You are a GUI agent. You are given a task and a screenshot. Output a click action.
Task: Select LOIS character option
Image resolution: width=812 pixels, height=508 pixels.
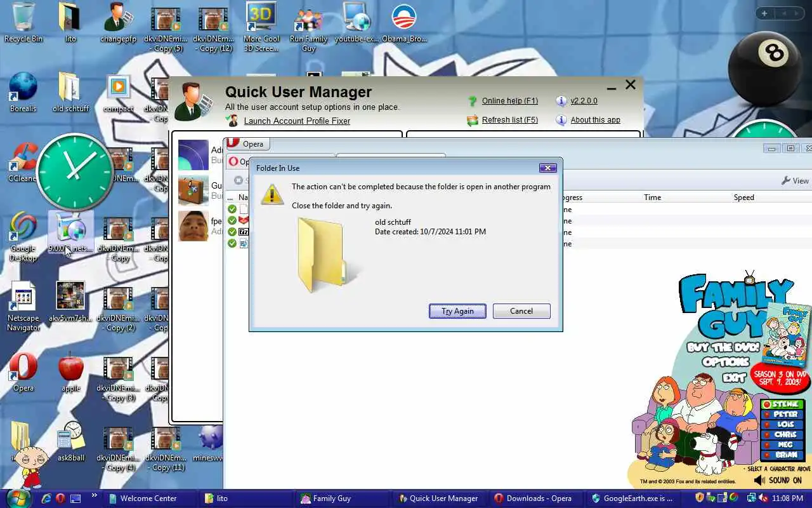click(x=783, y=425)
